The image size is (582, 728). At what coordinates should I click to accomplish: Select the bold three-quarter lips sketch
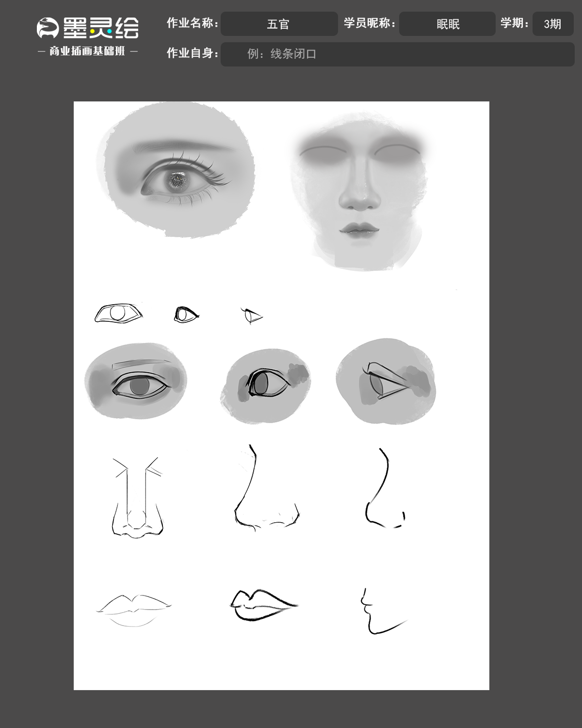click(x=264, y=605)
